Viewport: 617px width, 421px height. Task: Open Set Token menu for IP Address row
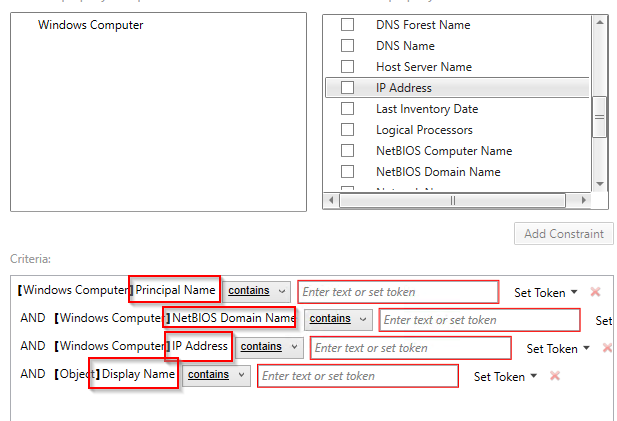click(558, 348)
